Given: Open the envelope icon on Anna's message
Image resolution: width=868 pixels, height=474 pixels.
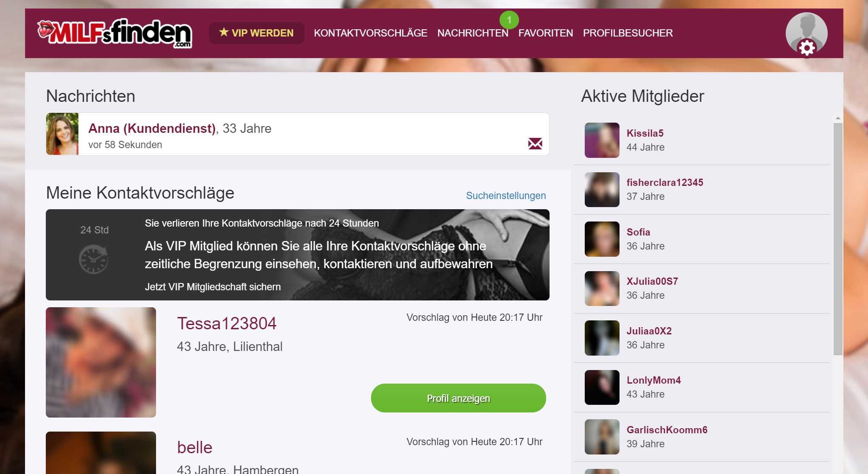Looking at the screenshot, I should pos(535,143).
